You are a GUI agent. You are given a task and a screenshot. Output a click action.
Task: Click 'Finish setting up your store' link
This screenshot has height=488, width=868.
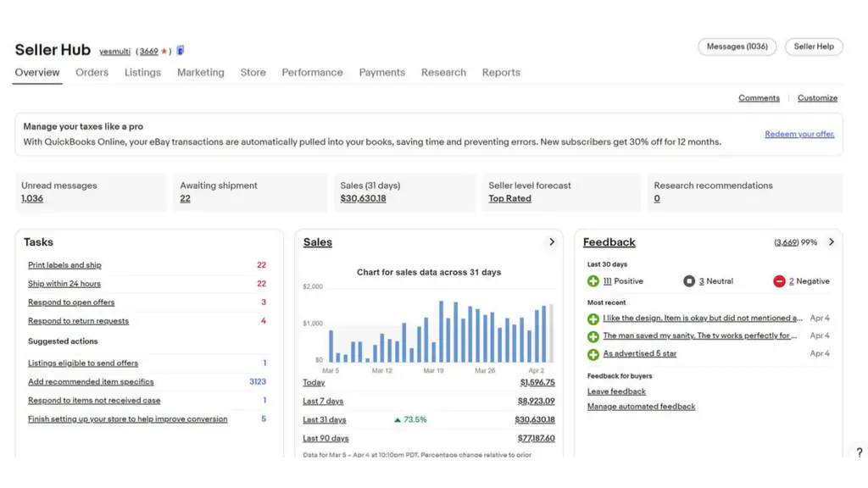coord(127,419)
